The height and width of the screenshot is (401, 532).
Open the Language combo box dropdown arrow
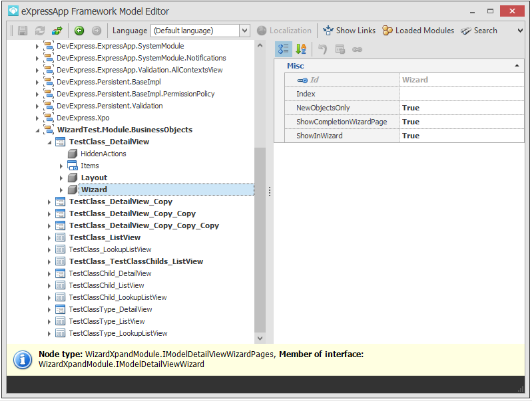tap(244, 31)
